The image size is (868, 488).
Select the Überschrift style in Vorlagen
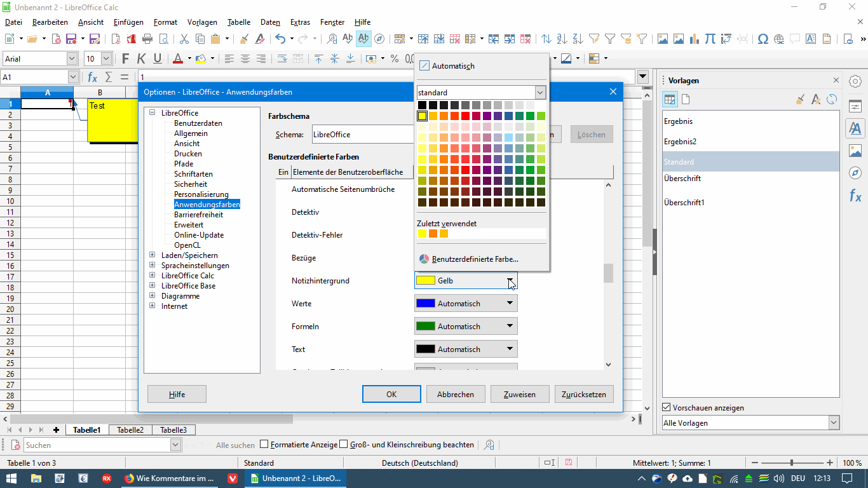tap(682, 179)
